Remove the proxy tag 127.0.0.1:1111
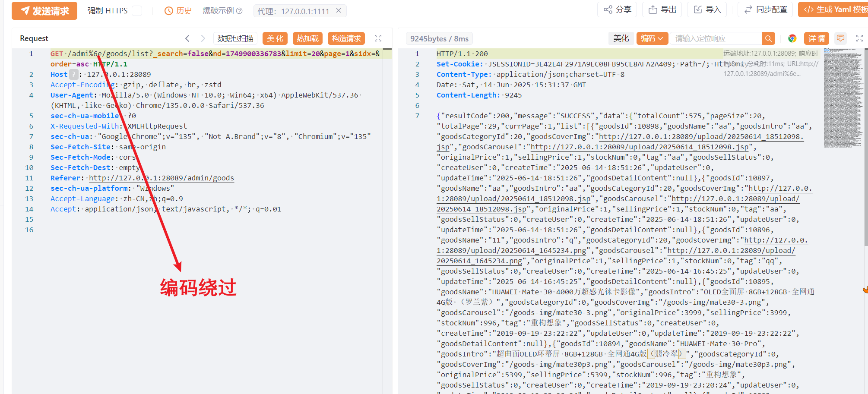The image size is (868, 394). 339,11
